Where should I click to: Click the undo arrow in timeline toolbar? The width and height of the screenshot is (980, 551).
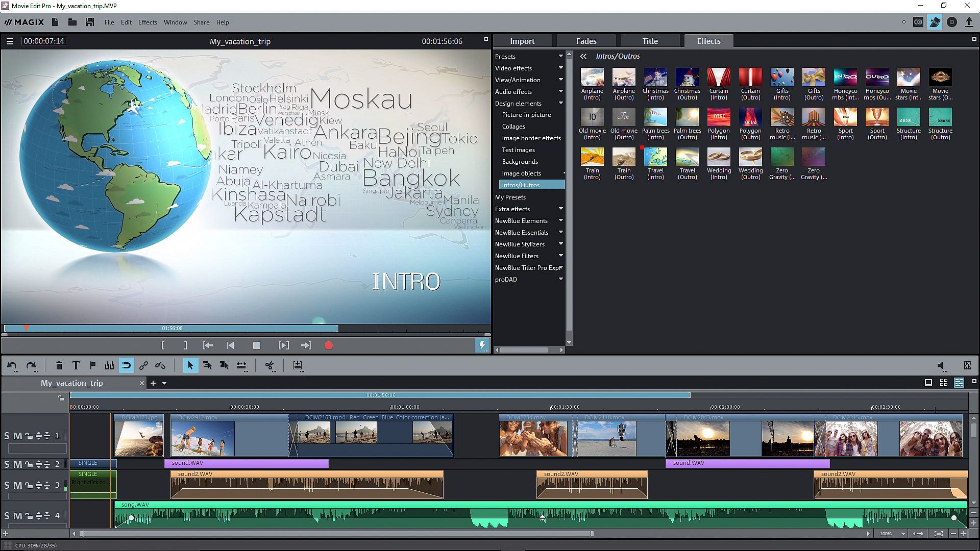pos(12,365)
